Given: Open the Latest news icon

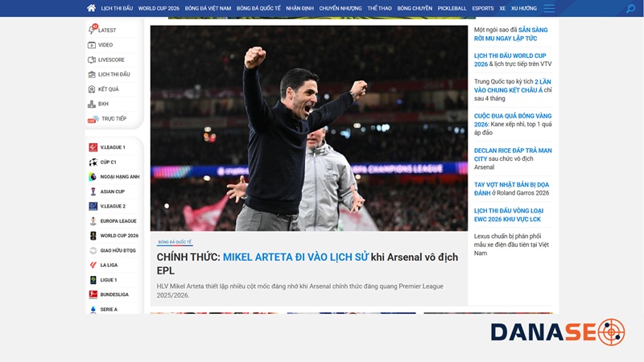Looking at the screenshot, I should [x=93, y=30].
